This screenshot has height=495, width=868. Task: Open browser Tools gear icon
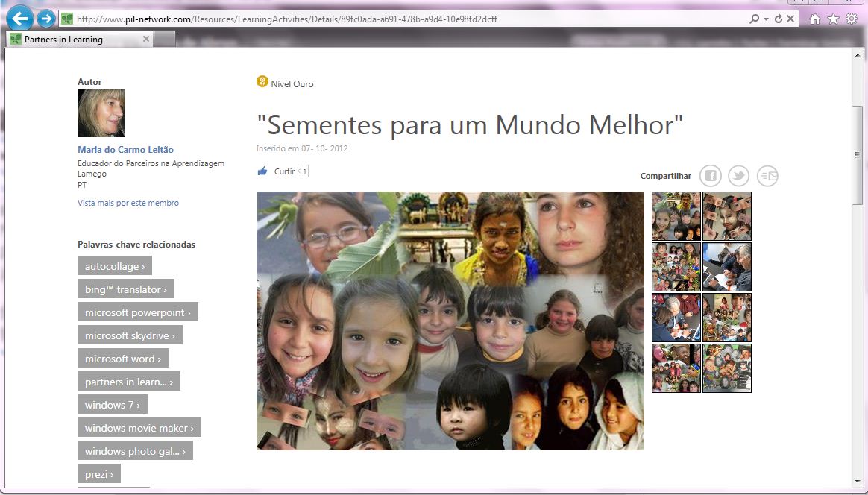point(851,19)
